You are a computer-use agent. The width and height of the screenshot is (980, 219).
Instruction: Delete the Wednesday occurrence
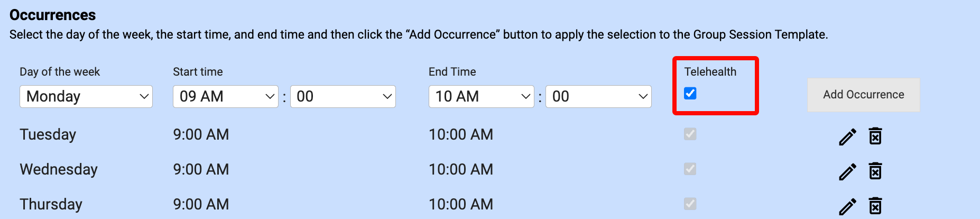click(x=875, y=171)
